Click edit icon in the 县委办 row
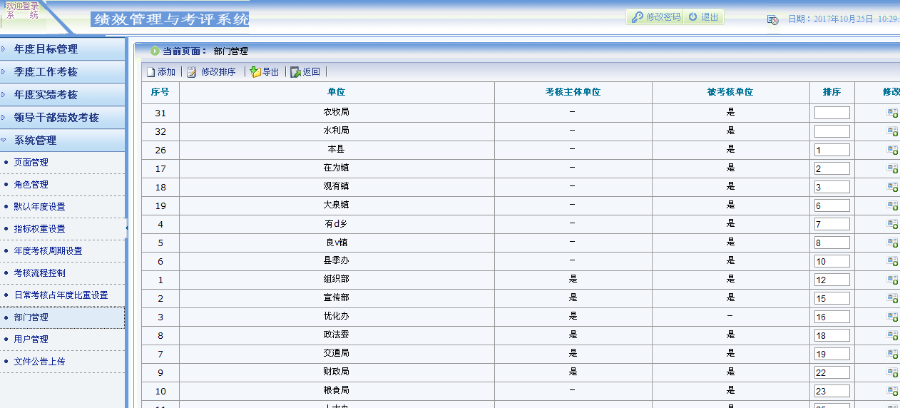Viewport: 900px width, 408px height. (892, 261)
